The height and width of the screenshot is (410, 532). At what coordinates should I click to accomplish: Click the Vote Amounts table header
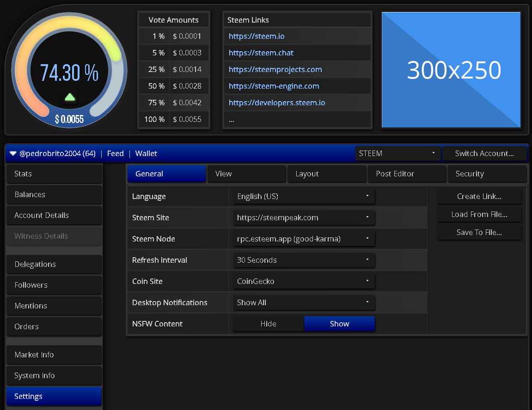tap(174, 20)
